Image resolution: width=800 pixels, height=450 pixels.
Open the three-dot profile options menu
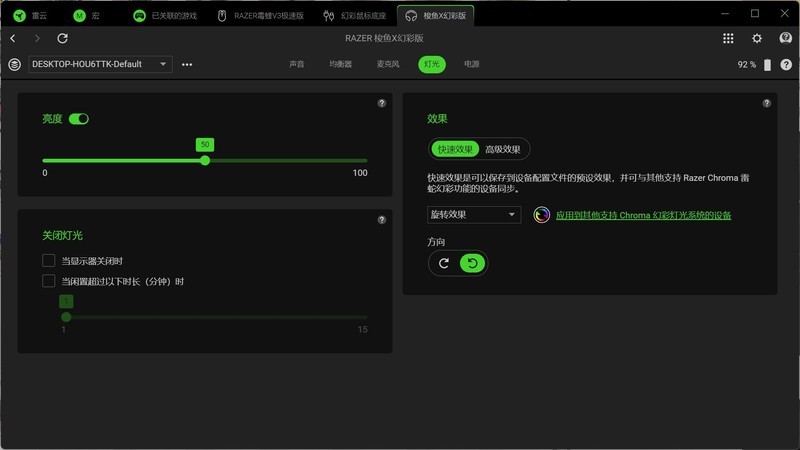point(187,64)
